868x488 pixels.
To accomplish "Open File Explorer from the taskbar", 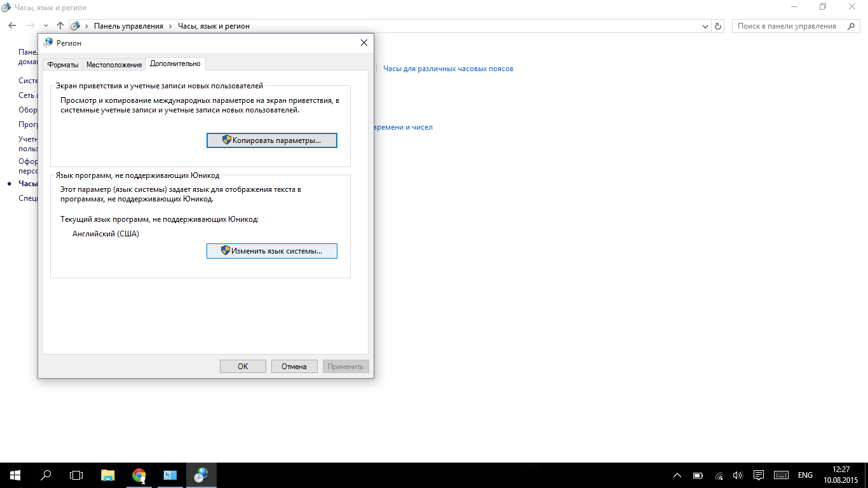I will [108, 475].
